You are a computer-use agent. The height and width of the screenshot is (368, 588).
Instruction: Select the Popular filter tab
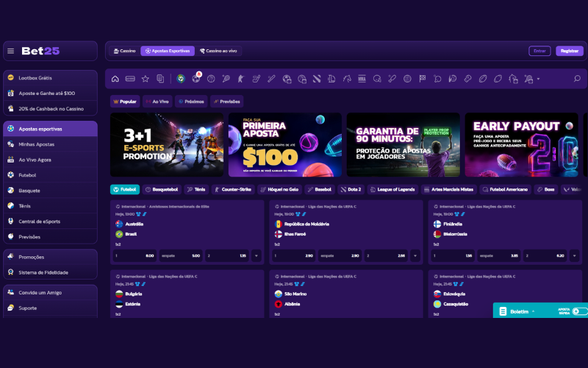coord(125,102)
